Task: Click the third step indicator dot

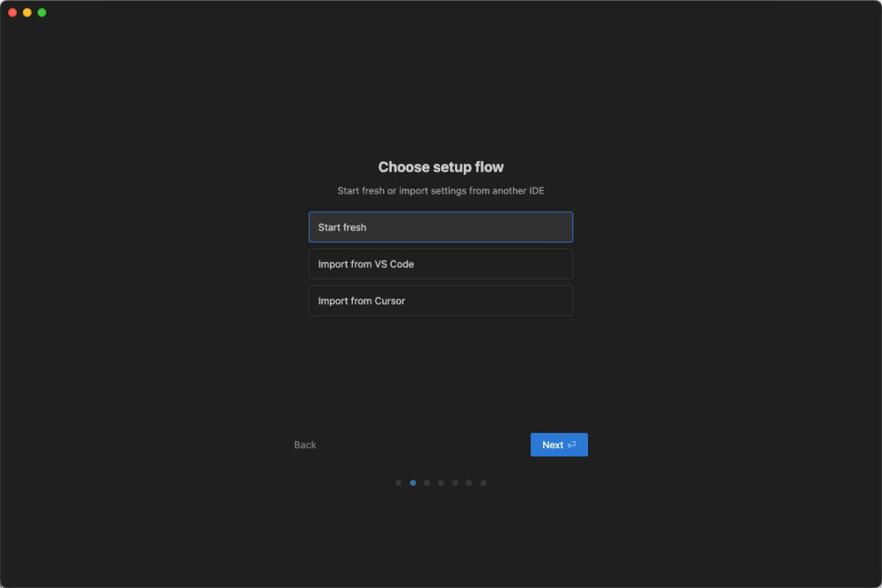Action: point(426,483)
